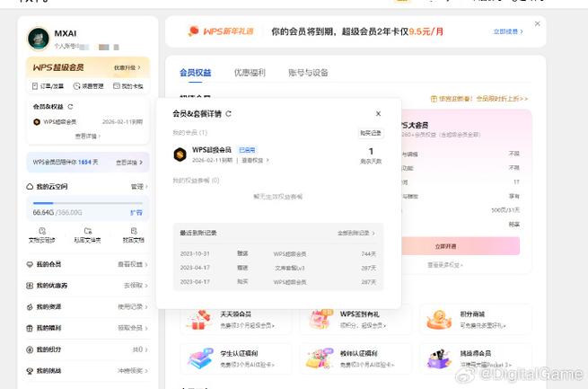Dismiss the WPS新年礼遇 banner
588x389 pixels.
(x=538, y=23)
